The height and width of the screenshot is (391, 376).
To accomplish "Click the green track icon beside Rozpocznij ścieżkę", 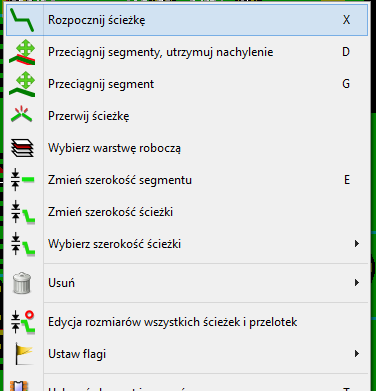I will coord(22,20).
